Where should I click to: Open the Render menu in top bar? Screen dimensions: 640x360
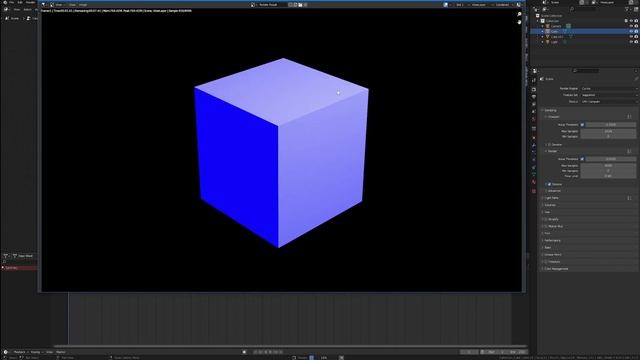[31, 2]
